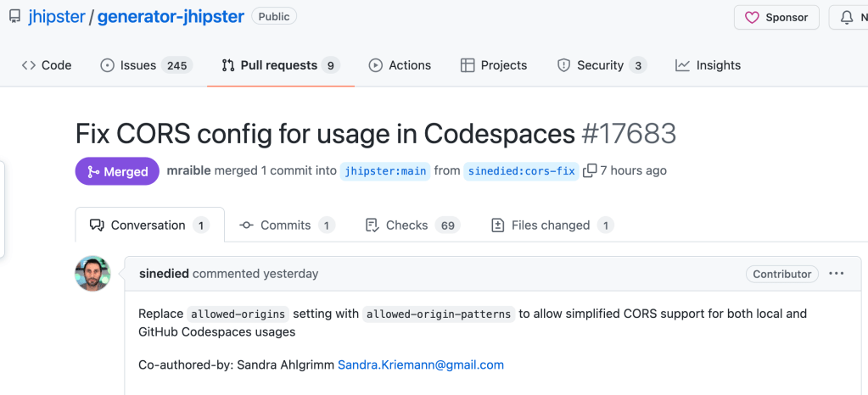The height and width of the screenshot is (395, 868).
Task: Click the Checks checklist icon
Action: 372,225
